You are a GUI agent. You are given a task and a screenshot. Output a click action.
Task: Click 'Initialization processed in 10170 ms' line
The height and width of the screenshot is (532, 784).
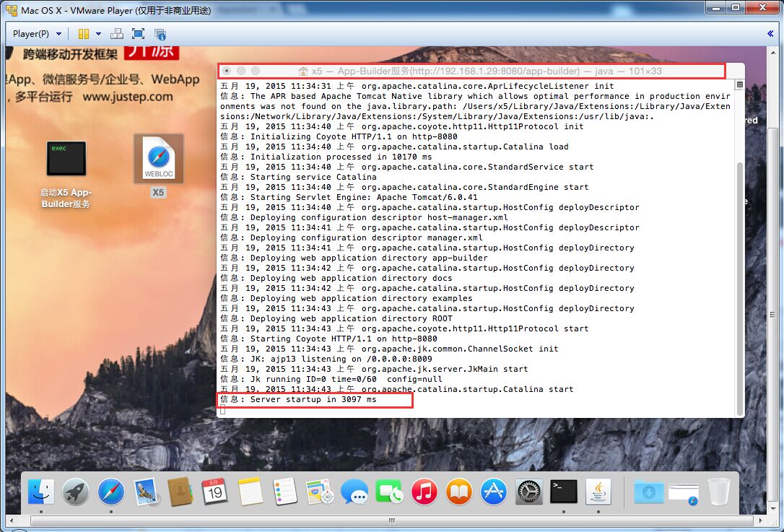326,157
